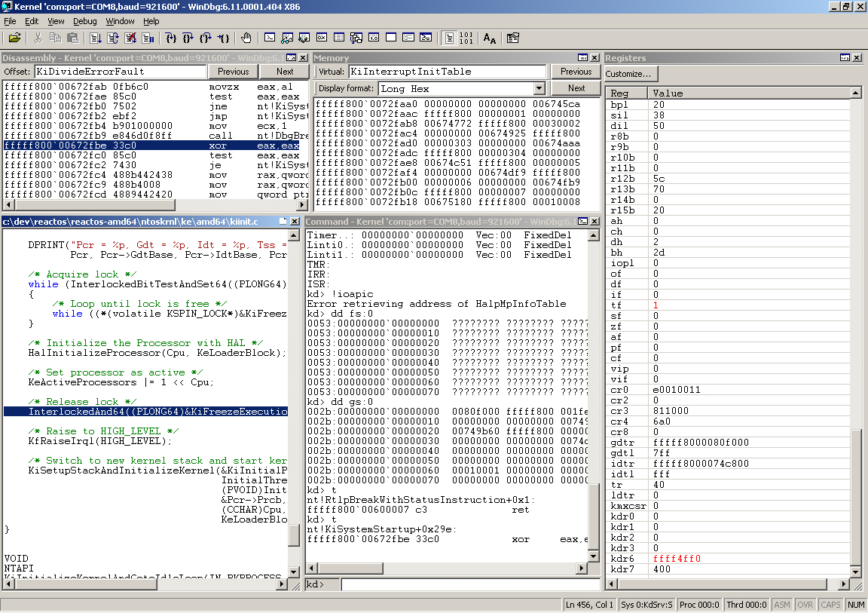
Task: Click the Customize... button in Registers
Action: [631, 74]
